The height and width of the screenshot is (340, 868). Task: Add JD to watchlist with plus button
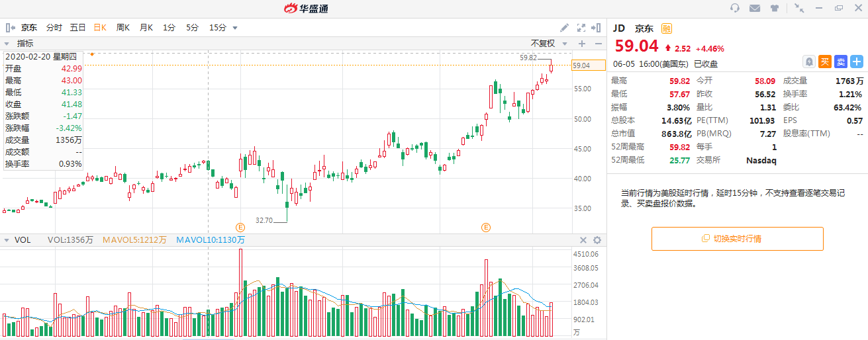point(857,62)
